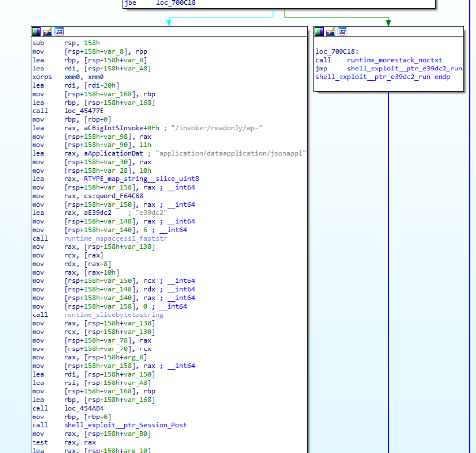Image resolution: width=476 pixels, height=453 pixels.
Task: Click the color palette icon on loc_700C18 block
Action: (x=319, y=31)
